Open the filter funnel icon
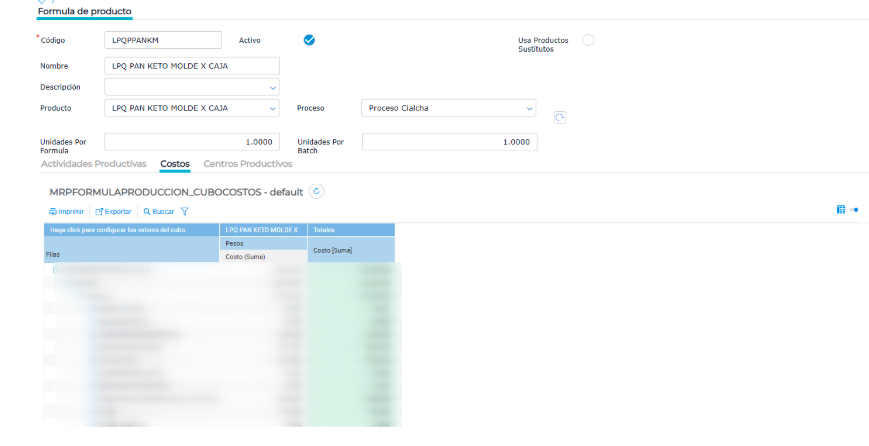 [184, 212]
